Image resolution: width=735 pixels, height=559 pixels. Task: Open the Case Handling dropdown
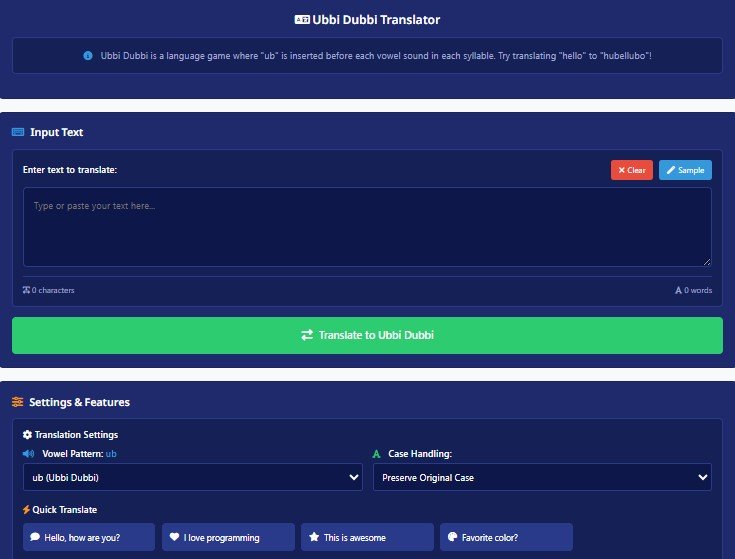tap(542, 477)
